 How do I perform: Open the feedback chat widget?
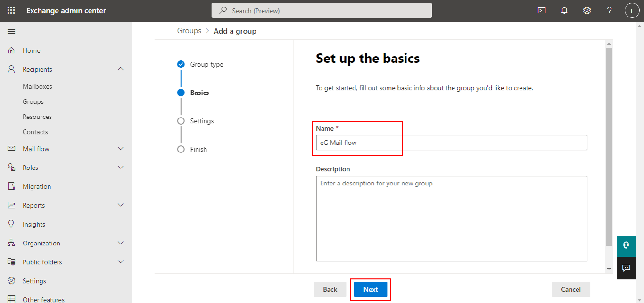coord(626,268)
